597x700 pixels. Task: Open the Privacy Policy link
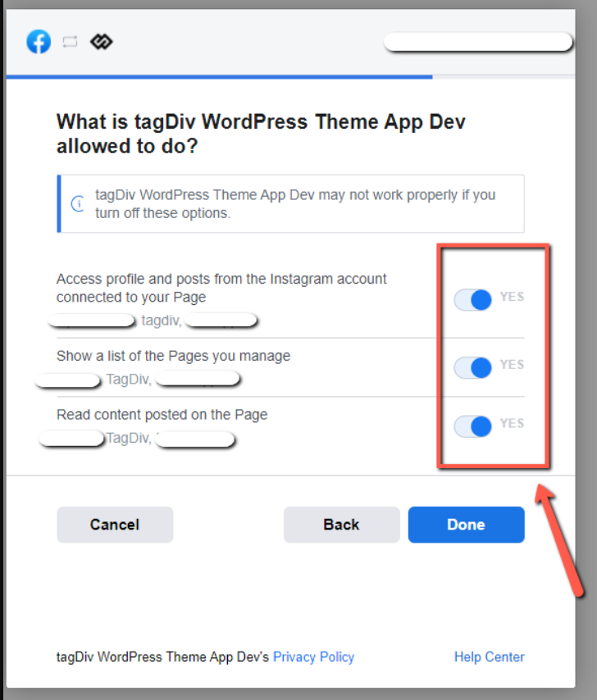(313, 657)
